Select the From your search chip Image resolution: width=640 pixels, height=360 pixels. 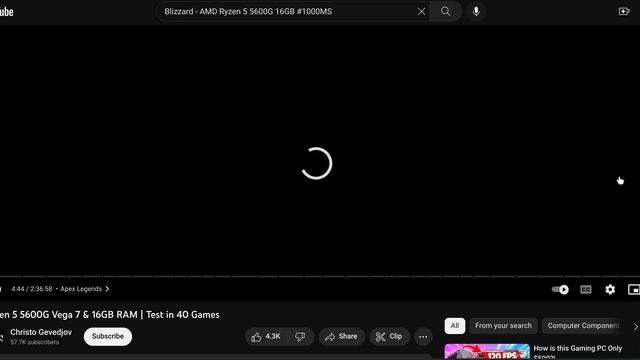click(503, 326)
